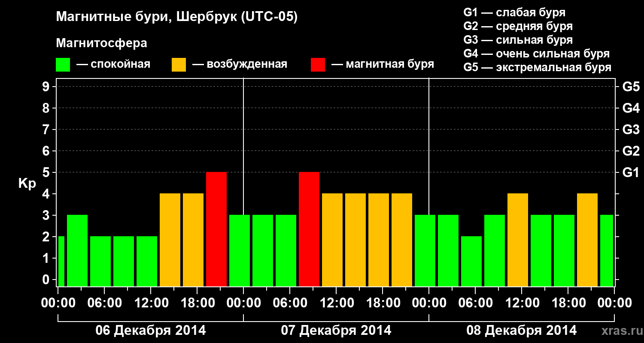Click the G4 label on right axis
Screen dimensions: 644x343
631,108
